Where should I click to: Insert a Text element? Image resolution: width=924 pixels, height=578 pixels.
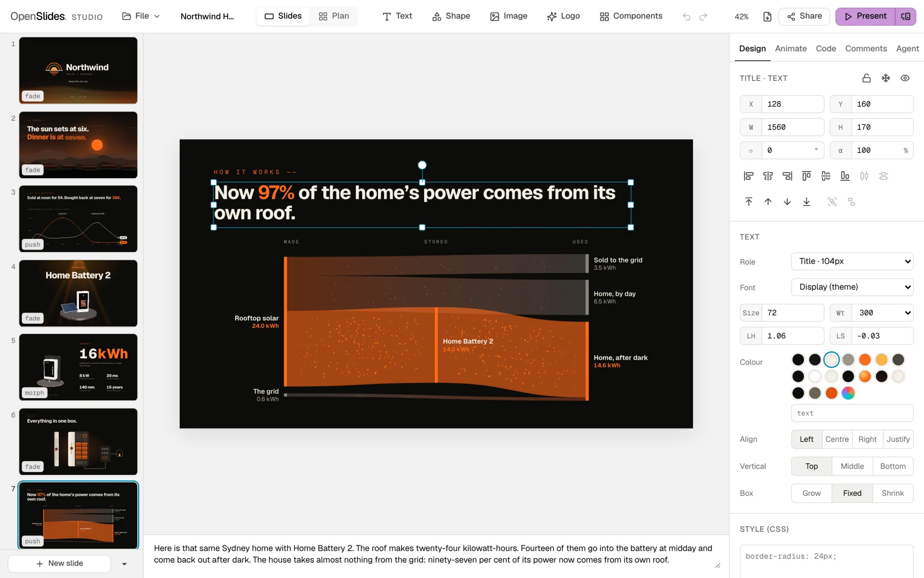coord(397,16)
